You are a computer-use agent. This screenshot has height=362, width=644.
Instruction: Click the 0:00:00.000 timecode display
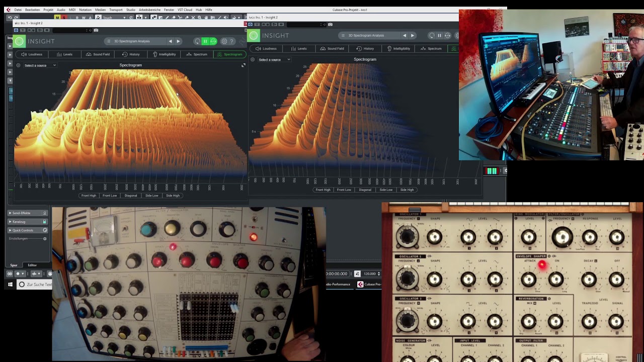[x=337, y=274]
